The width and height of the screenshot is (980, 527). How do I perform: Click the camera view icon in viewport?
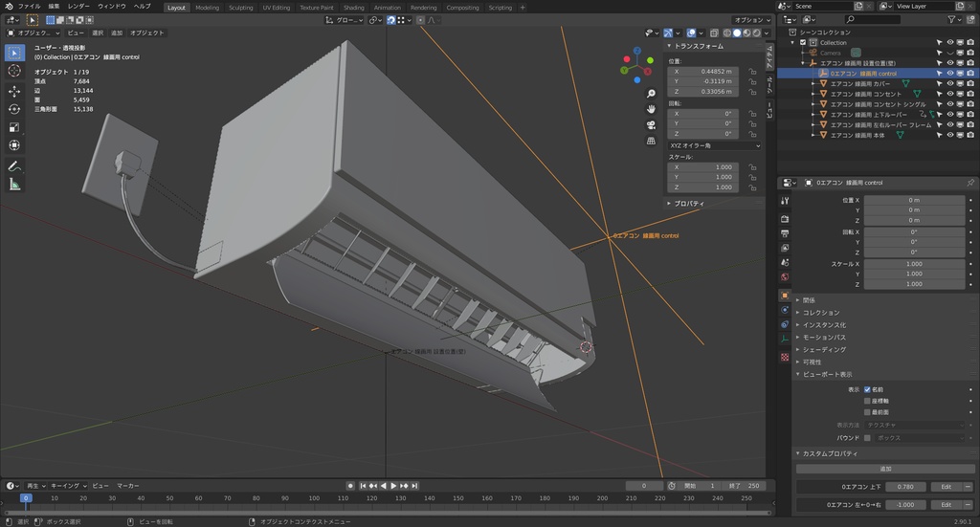pos(651,124)
